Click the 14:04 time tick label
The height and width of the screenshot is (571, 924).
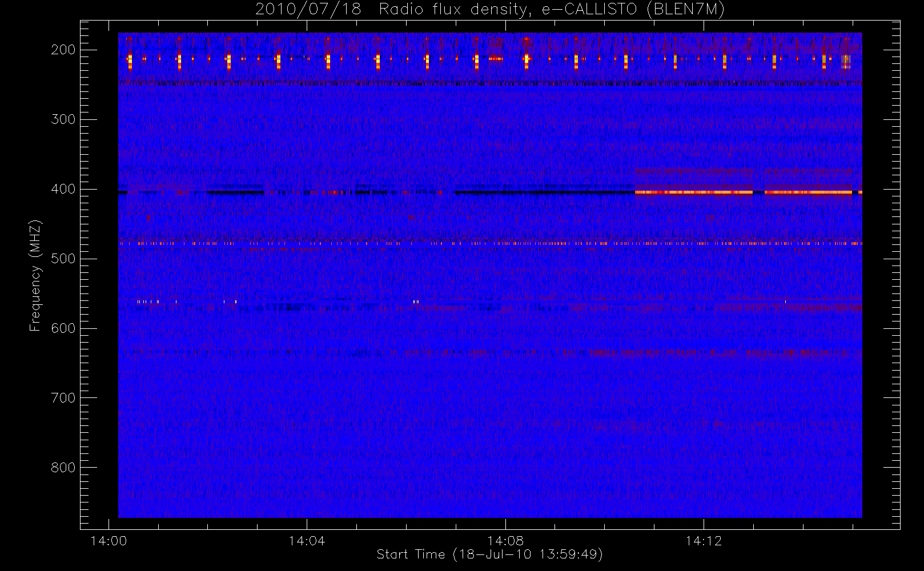click(x=307, y=541)
